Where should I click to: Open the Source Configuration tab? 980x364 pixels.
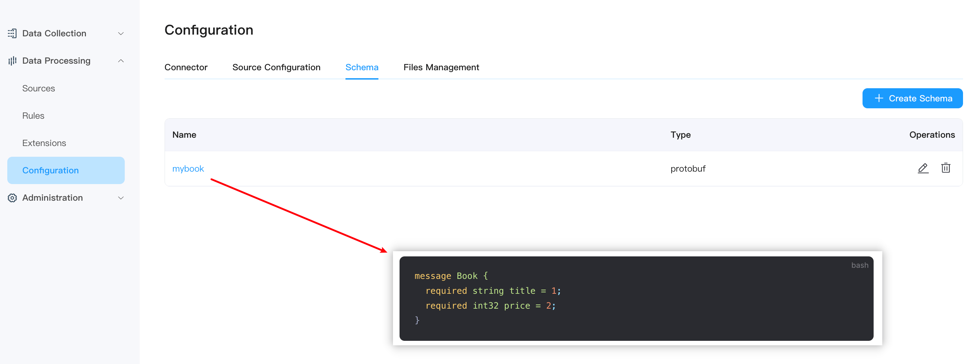pyautogui.click(x=276, y=67)
